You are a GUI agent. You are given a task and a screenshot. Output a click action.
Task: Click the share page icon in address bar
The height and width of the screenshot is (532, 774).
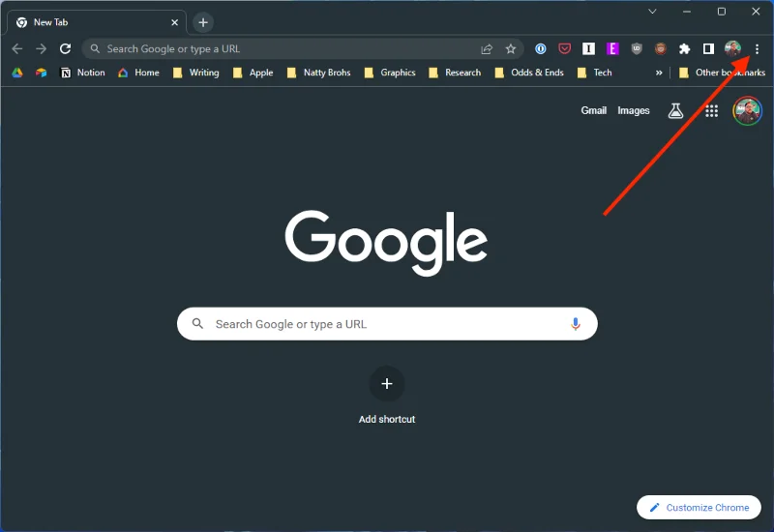487,48
